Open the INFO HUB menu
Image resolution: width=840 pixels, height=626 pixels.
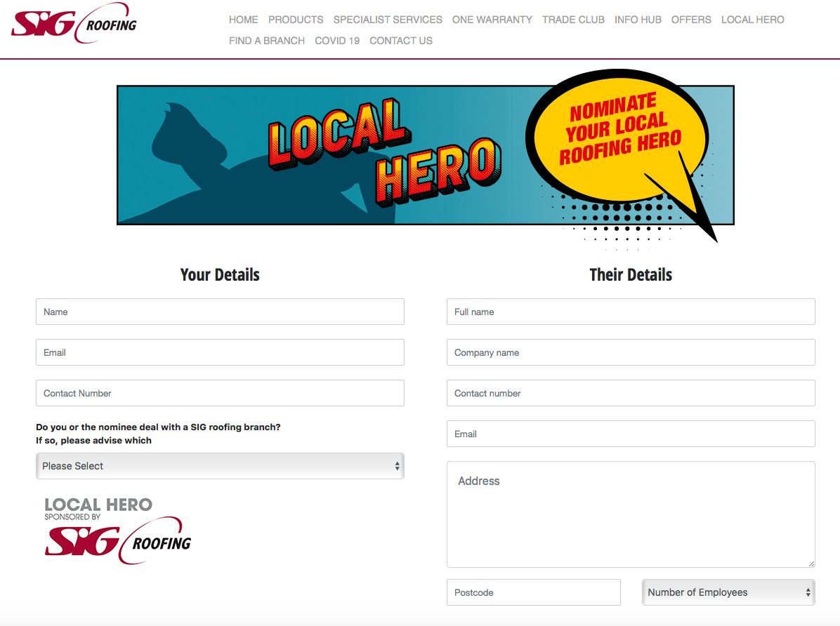tap(638, 20)
